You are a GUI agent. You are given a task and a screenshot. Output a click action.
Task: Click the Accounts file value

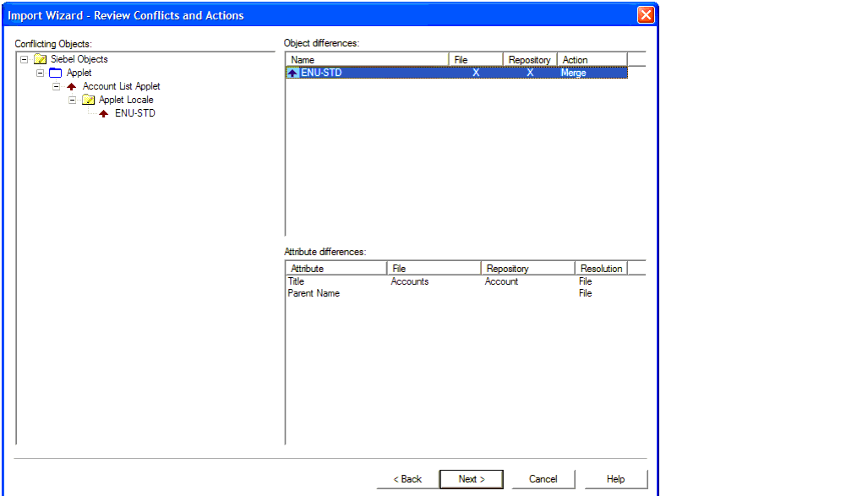[410, 281]
